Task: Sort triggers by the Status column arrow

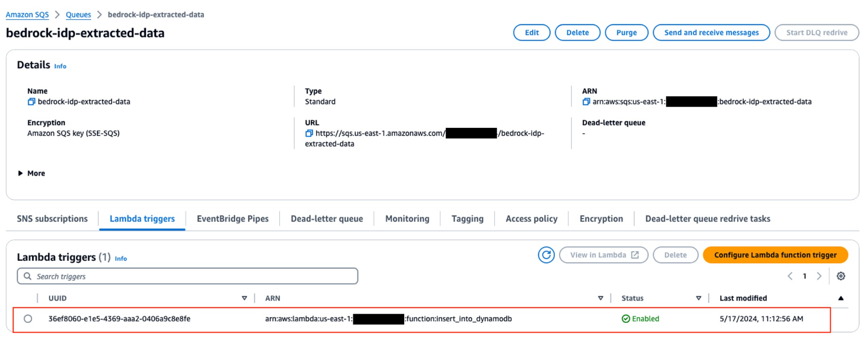Action: coord(699,298)
